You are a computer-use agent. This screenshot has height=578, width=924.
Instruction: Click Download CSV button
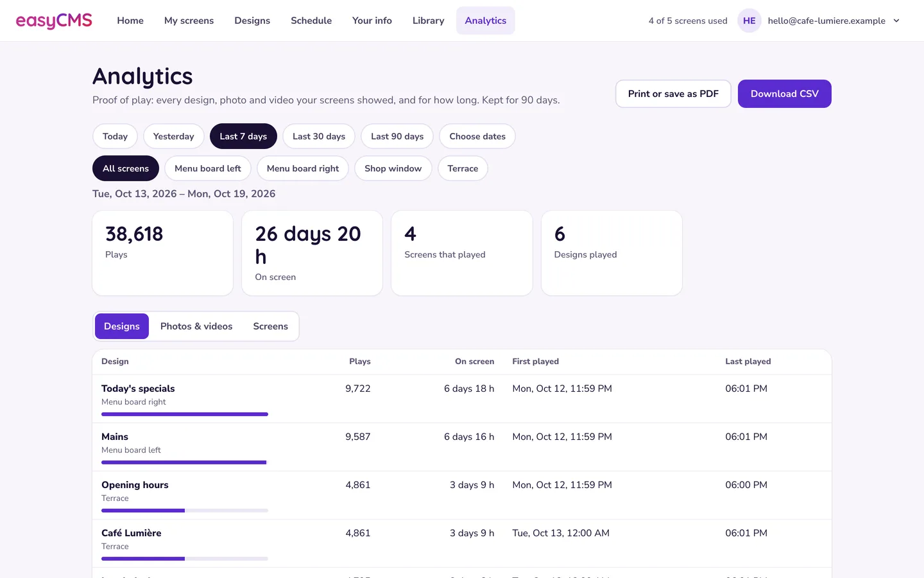tap(784, 94)
